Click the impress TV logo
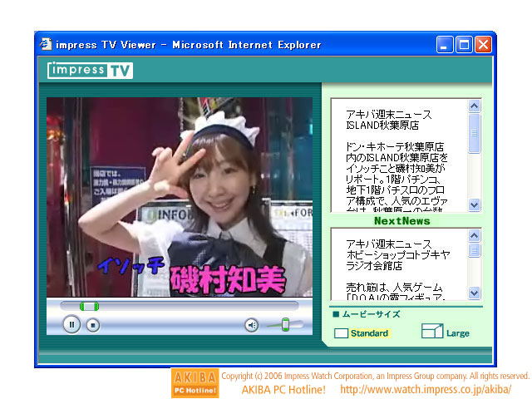532x399 pixels. pyautogui.click(x=90, y=70)
